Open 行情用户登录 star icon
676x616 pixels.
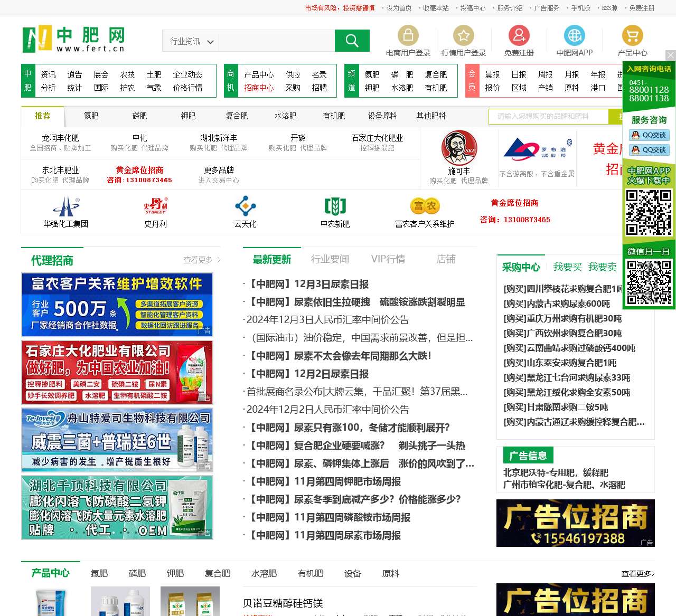click(x=464, y=35)
